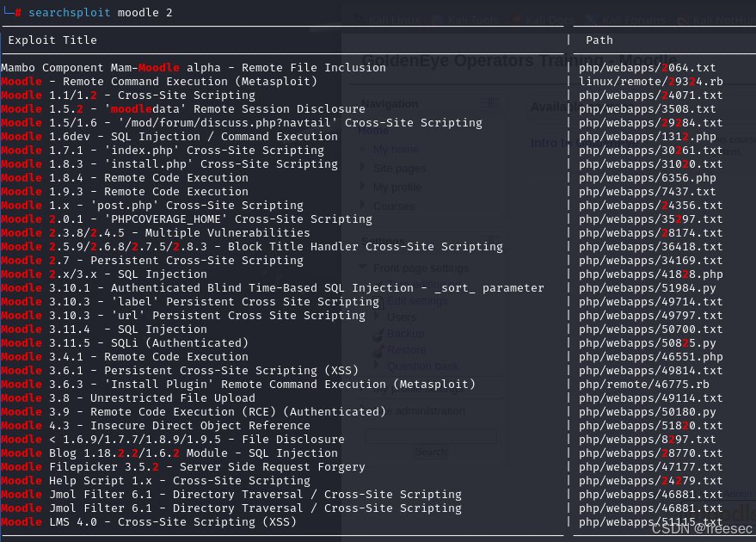Click the 'Exploit Title' column header
This screenshot has width=756, height=542.
[x=52, y=40]
